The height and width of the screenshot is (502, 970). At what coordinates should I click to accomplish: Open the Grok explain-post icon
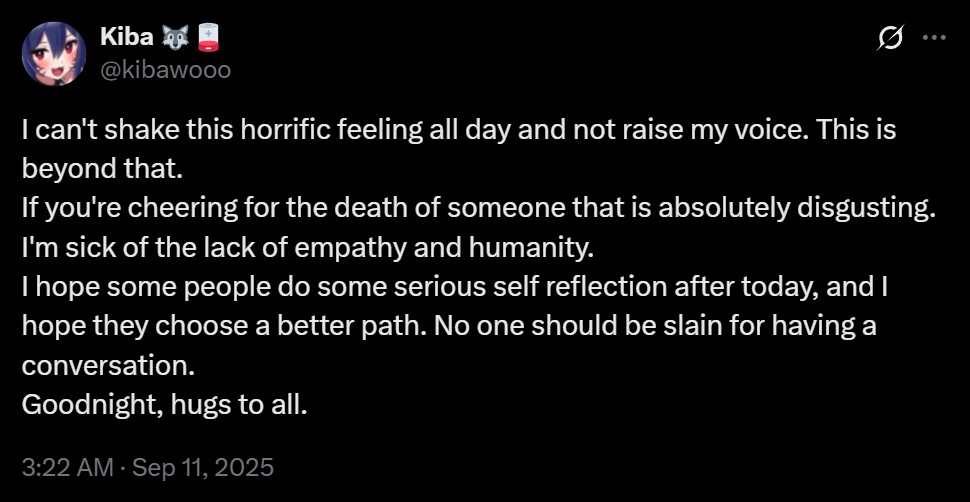(x=891, y=38)
